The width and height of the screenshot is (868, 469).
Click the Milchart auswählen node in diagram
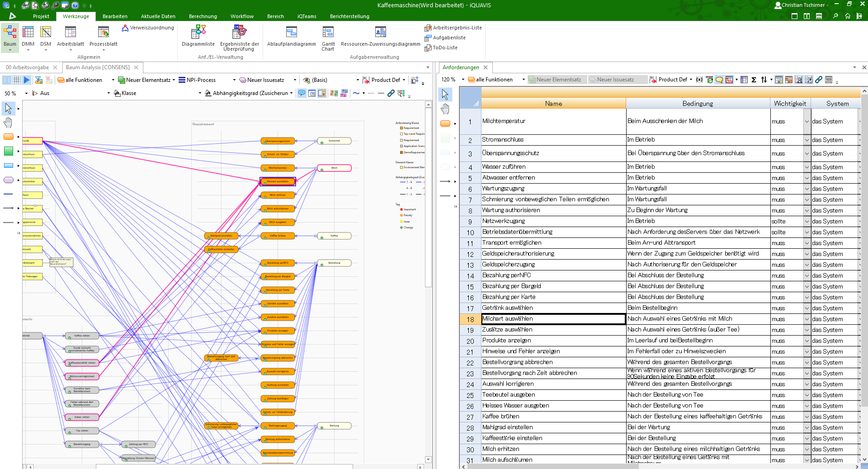(278, 182)
